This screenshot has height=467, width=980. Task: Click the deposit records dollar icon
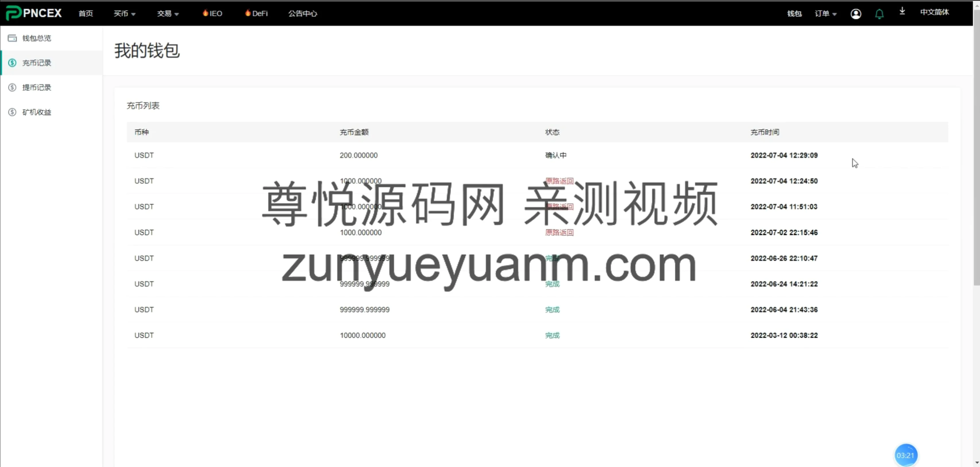coord(12,63)
